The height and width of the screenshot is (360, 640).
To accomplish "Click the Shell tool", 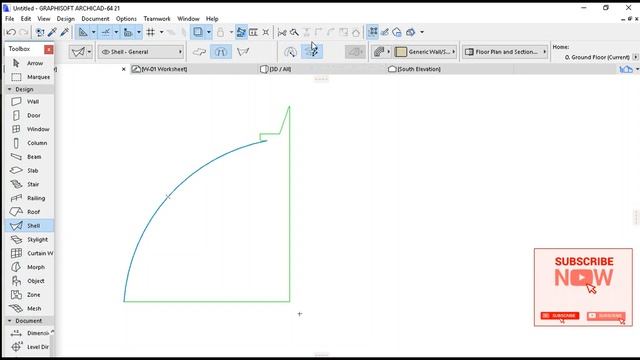I will coord(29,226).
